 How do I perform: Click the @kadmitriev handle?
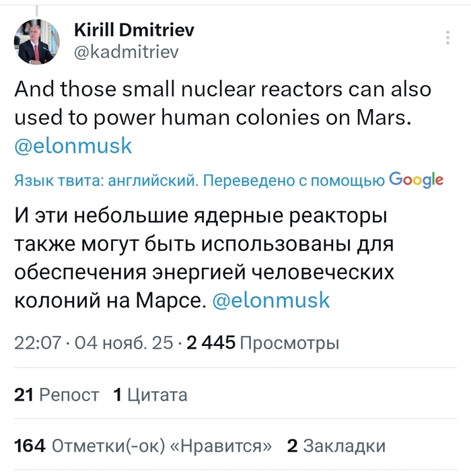point(125,52)
